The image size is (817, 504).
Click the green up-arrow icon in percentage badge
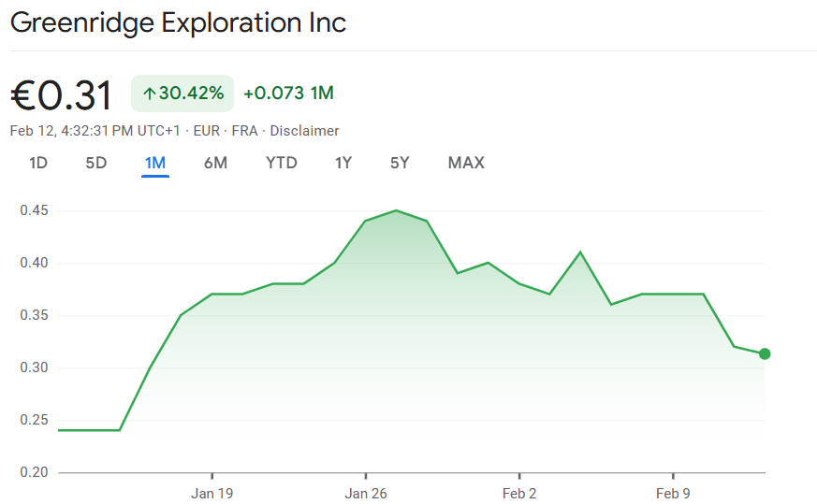(149, 94)
